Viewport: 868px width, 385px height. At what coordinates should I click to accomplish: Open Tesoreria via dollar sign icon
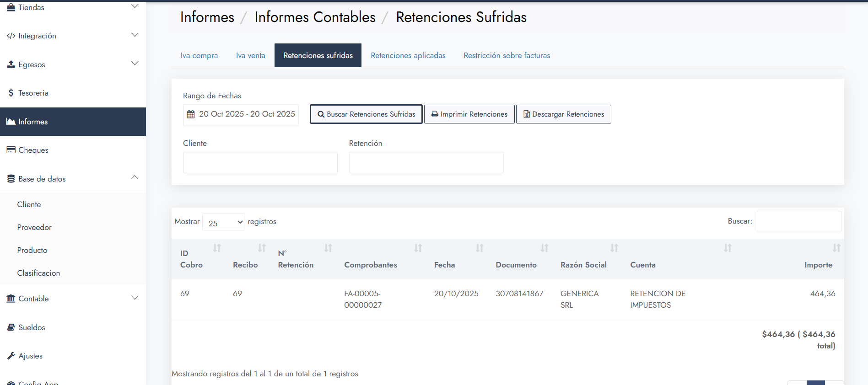click(x=11, y=93)
